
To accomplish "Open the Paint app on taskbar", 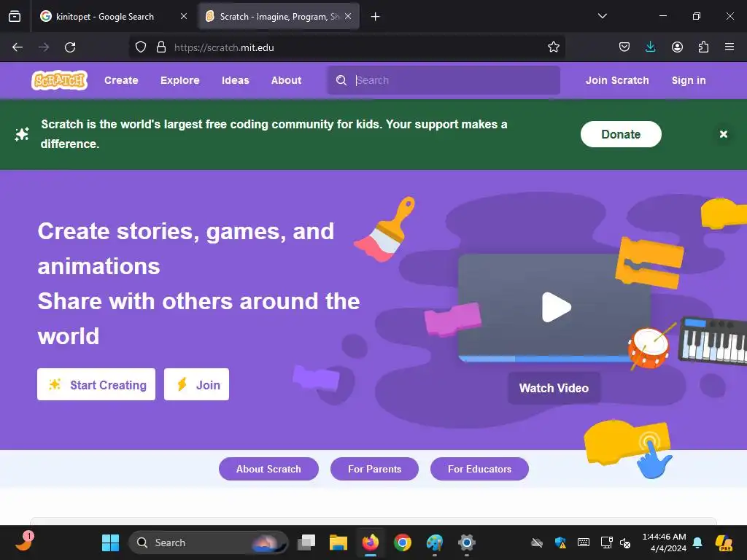I will coord(435,542).
